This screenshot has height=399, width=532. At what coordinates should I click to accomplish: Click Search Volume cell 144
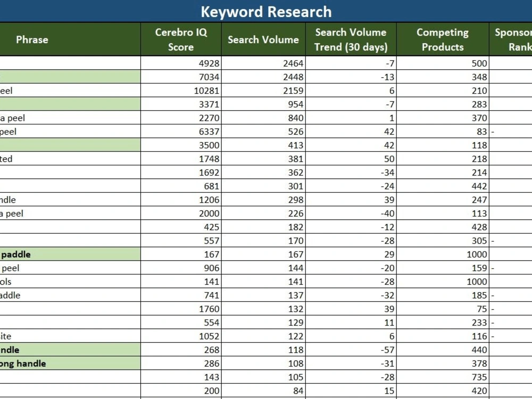coord(263,268)
